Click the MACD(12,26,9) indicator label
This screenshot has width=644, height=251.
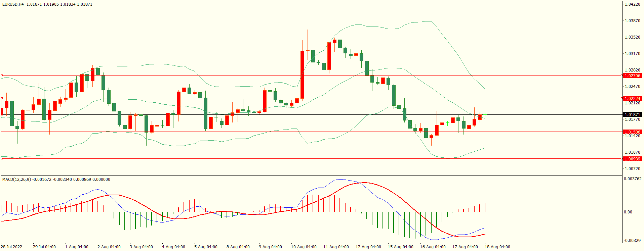(16, 180)
